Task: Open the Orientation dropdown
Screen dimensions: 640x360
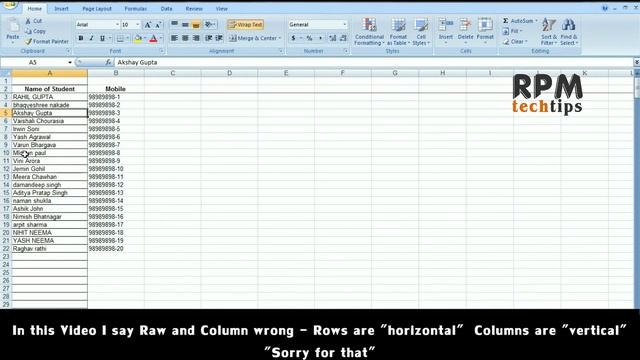Action: pos(210,24)
